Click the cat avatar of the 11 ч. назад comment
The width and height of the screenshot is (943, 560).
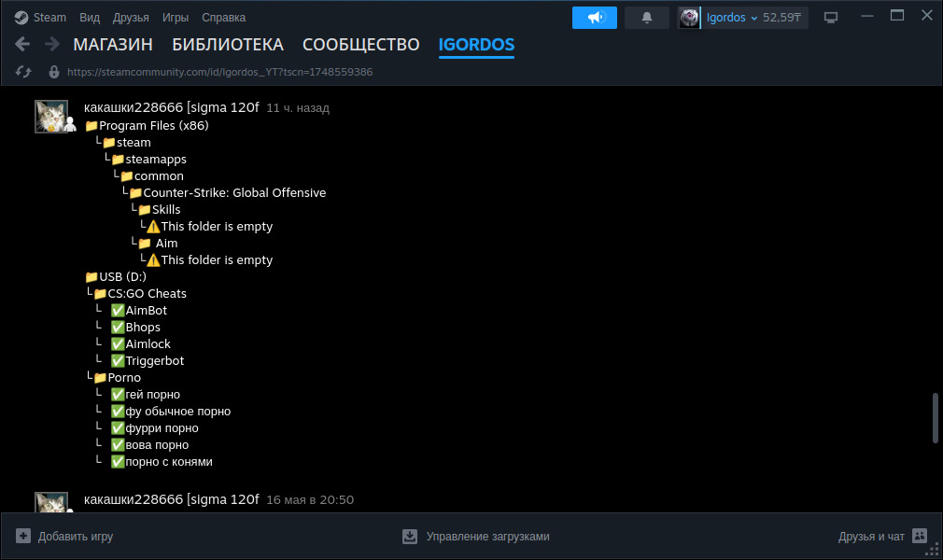[51, 116]
